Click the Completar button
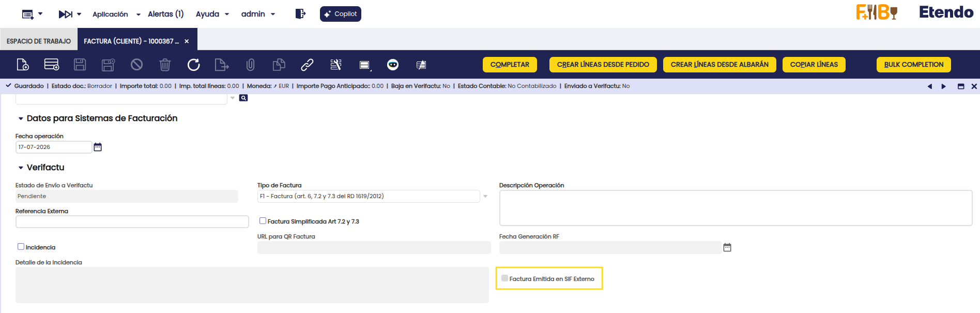Image resolution: width=980 pixels, height=313 pixels. [x=510, y=65]
